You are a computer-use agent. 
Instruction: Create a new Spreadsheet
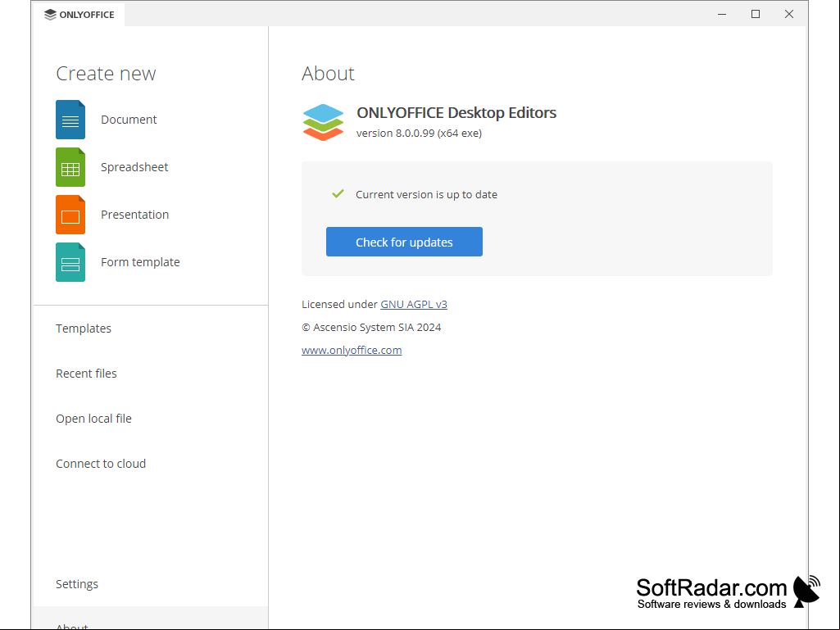point(134,167)
